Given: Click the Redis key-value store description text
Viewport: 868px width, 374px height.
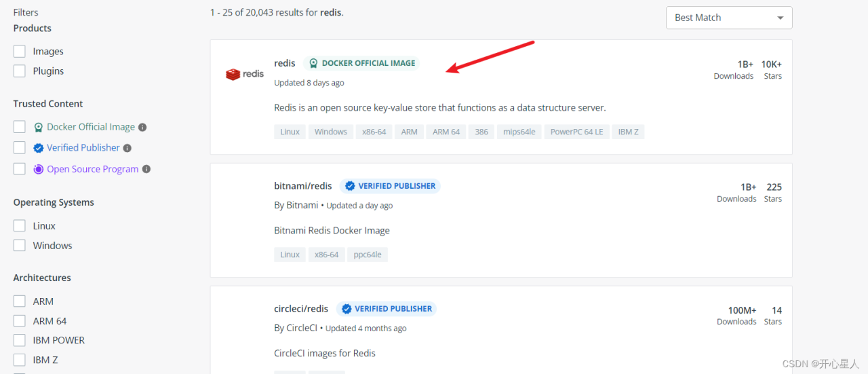Looking at the screenshot, I should click(440, 108).
